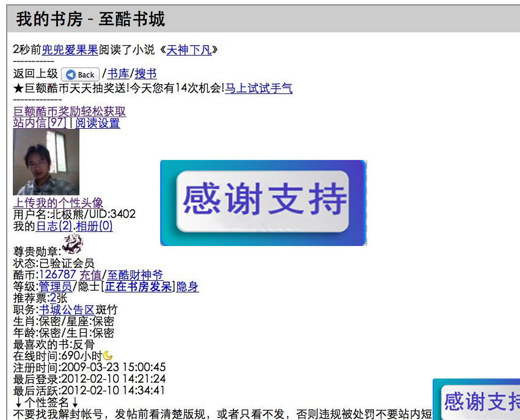Image resolution: width=520 pixels, height=420 pixels.
Task: Click the text 年龄:保密/生日:保密
Action: [x=64, y=333]
